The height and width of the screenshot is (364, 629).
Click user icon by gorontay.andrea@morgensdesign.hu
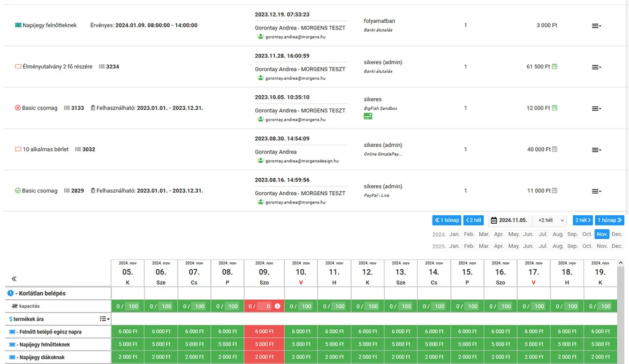(260, 161)
